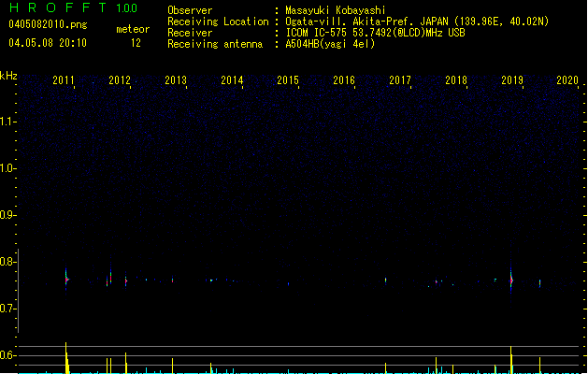This screenshot has height=374, width=588.
Task: Click the 2011 time axis marker
Action: click(x=64, y=80)
